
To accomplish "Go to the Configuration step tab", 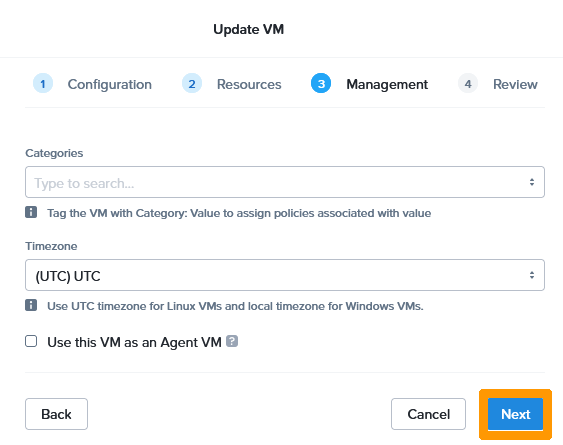I will click(110, 84).
